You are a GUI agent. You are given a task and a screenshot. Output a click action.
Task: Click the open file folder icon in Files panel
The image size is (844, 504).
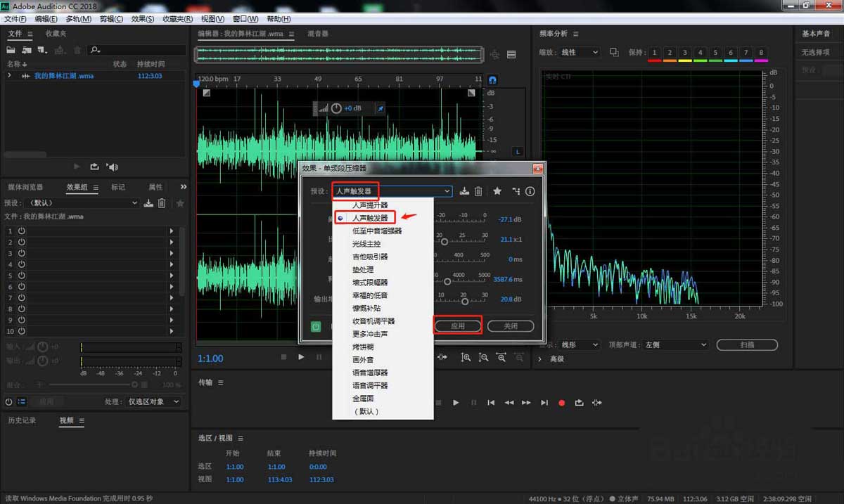click(11, 50)
